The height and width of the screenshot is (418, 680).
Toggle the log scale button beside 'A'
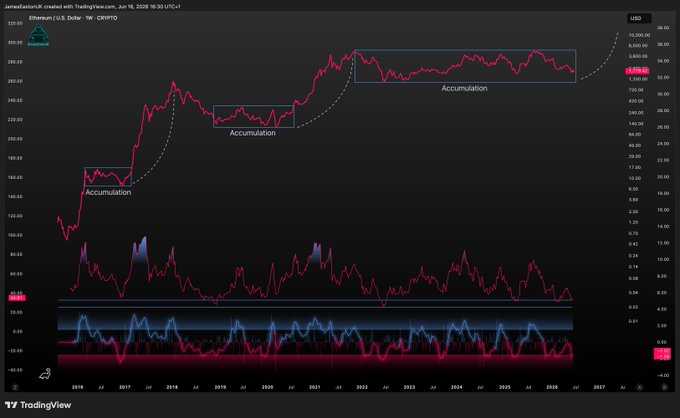[665, 387]
